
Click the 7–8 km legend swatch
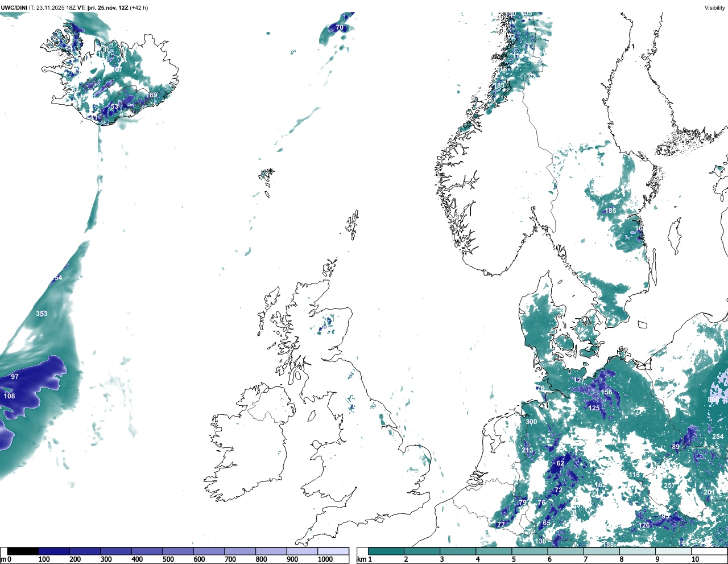[601, 551]
